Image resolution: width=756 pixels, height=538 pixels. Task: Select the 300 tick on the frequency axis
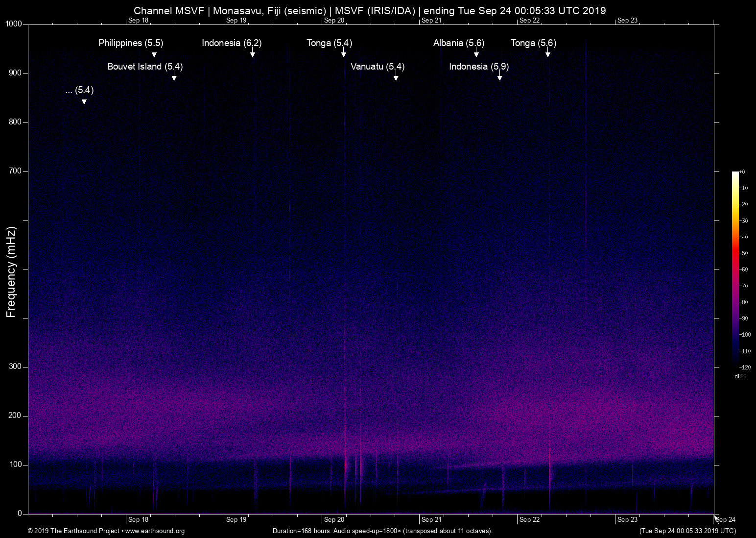[x=15, y=367]
